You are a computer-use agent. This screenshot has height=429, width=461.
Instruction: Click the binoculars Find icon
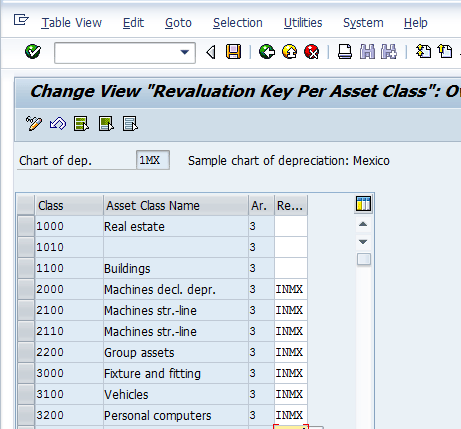367,52
